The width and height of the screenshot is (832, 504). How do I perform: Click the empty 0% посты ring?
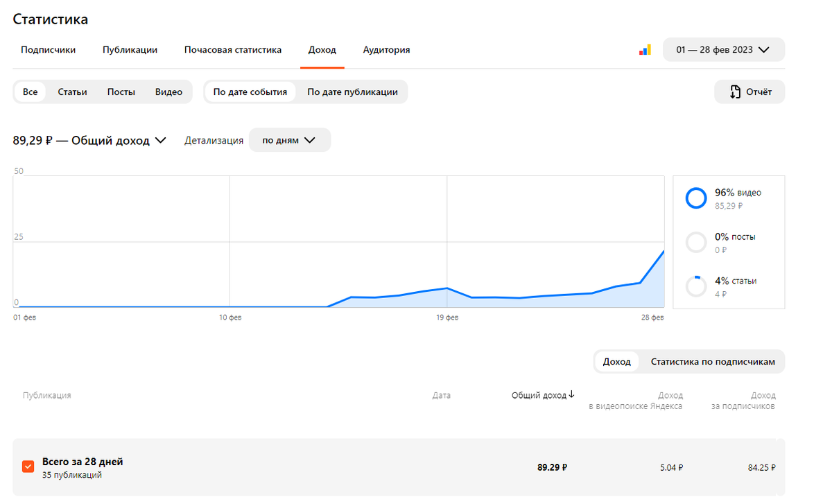pos(696,242)
